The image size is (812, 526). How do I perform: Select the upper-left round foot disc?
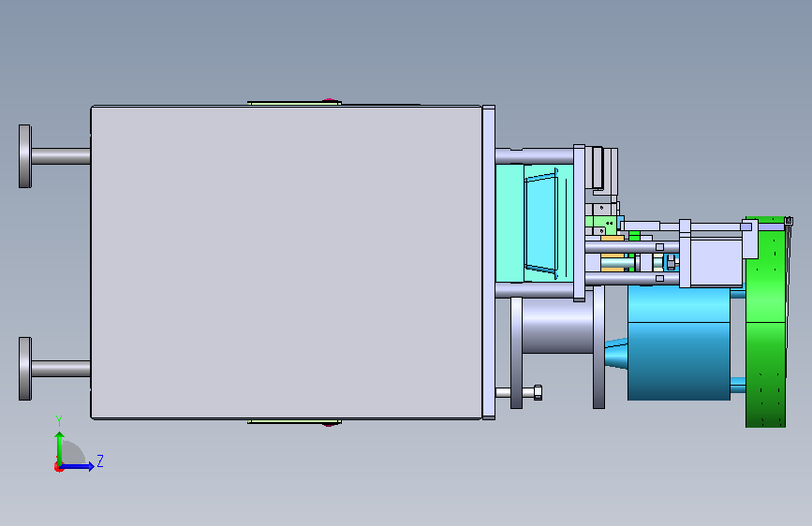(x=25, y=156)
